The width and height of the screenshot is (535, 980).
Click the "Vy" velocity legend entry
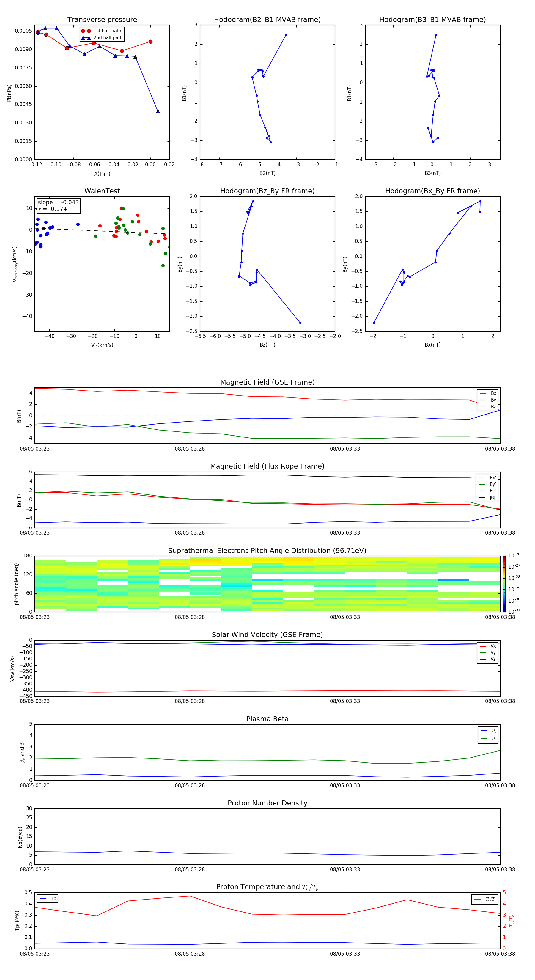click(x=488, y=652)
